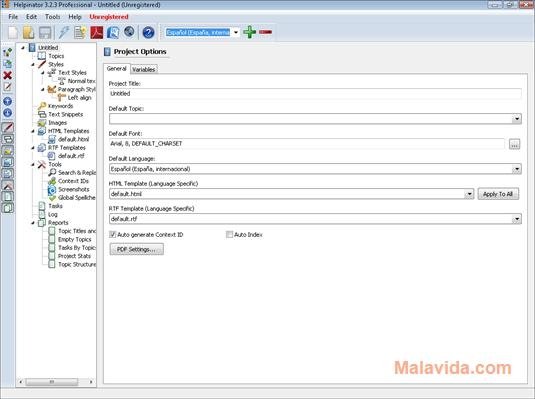Click the add subtopic icon in the sidebar
The image size is (535, 399).
[x=8, y=63]
